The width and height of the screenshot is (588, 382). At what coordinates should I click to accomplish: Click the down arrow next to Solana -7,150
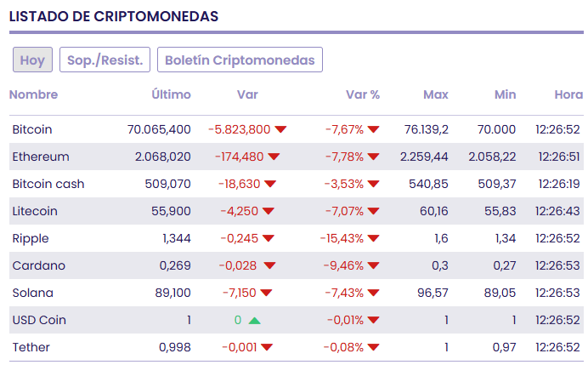[x=266, y=294]
